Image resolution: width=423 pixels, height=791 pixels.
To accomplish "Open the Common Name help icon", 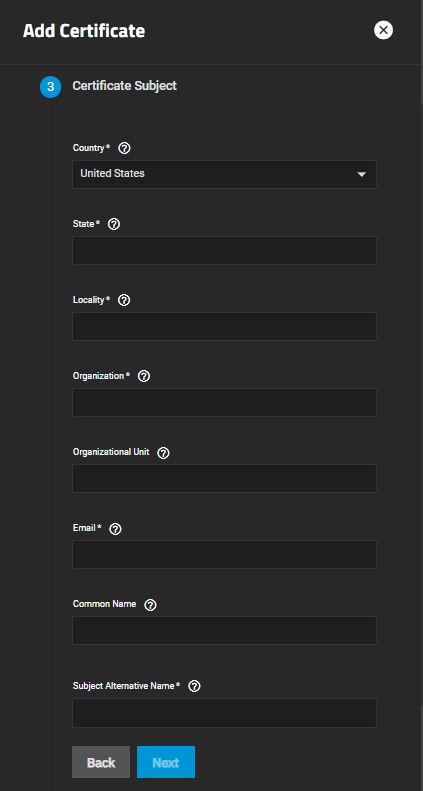I will click(150, 605).
